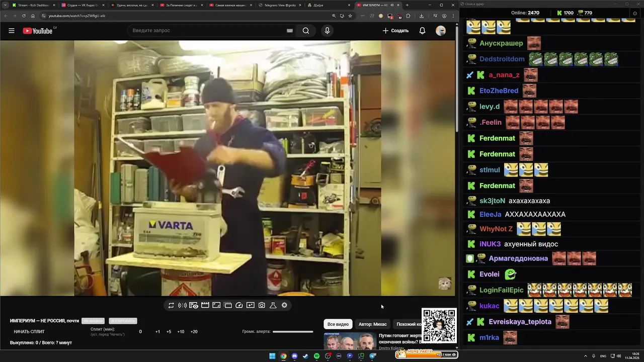This screenshot has height=362, width=644.
Task: Open Chrome from the taskbar
Action: (x=283, y=356)
